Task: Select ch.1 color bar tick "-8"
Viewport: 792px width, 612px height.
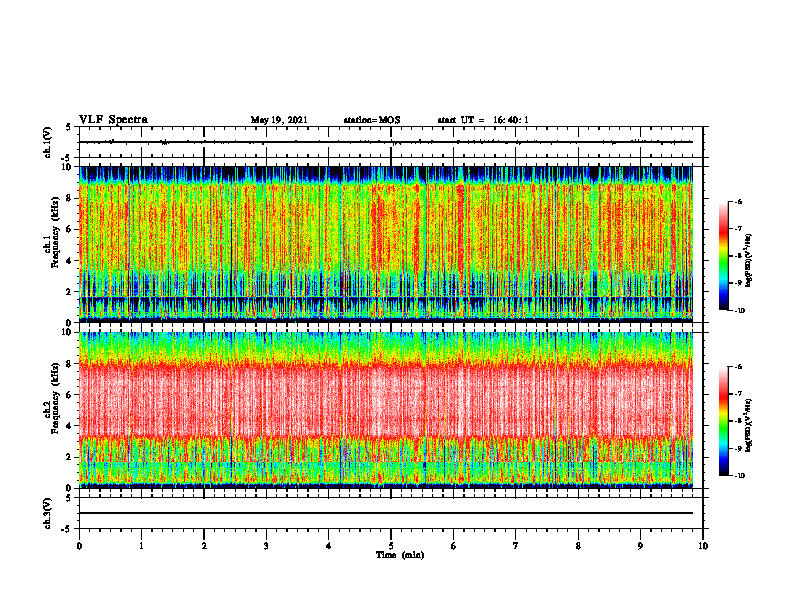Action: (x=739, y=256)
